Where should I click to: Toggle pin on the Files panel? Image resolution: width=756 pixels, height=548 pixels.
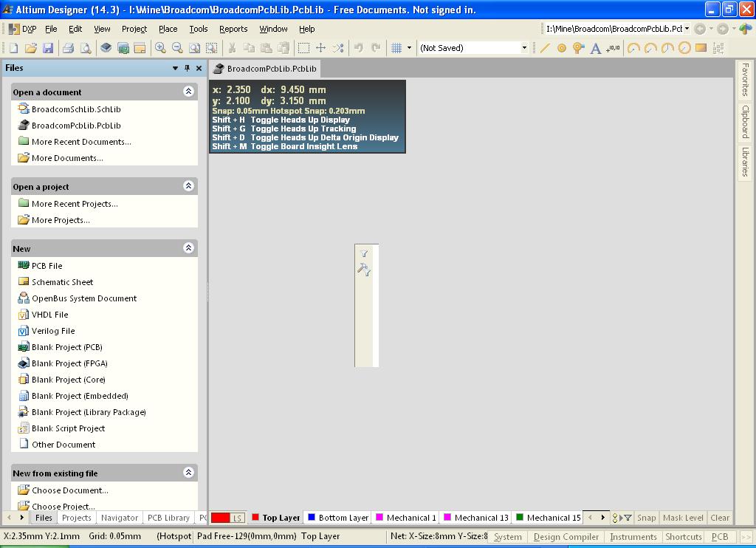click(187, 68)
